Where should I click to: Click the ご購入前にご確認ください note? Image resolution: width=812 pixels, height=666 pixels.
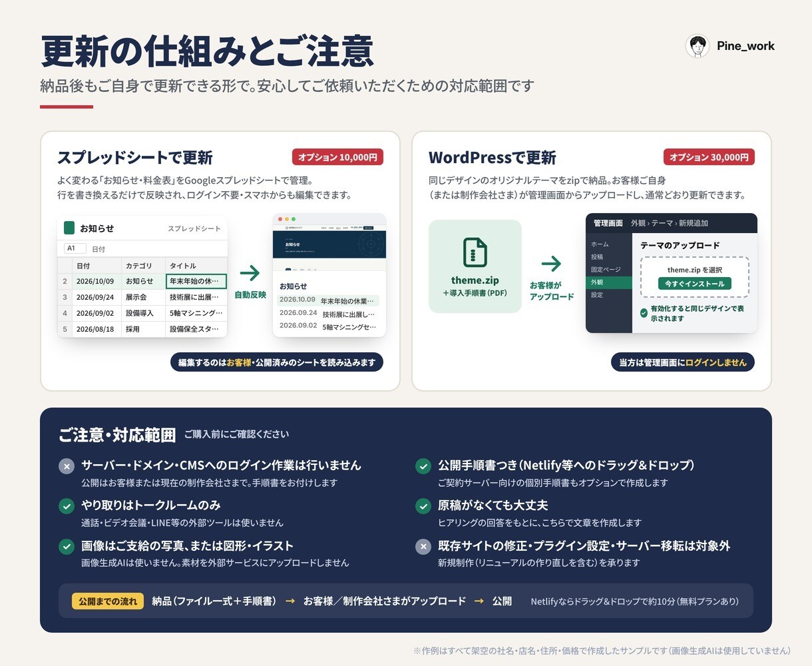click(236, 434)
